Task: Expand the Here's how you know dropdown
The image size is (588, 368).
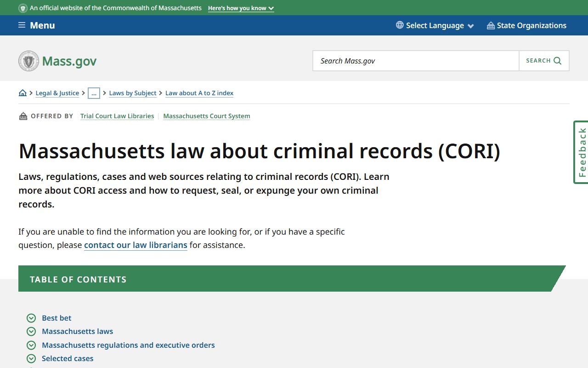Action: (241, 8)
